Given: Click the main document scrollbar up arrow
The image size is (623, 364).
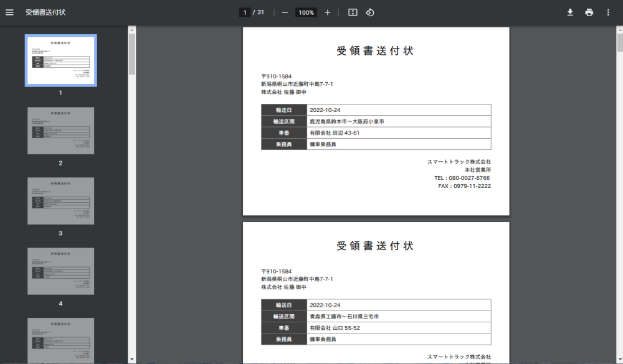Looking at the screenshot, I should point(619,29).
